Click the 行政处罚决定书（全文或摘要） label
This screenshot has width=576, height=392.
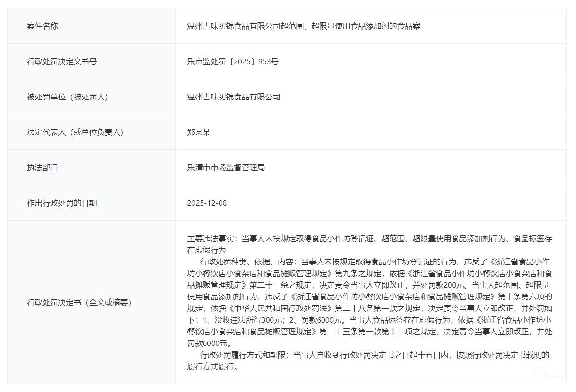tap(79, 303)
